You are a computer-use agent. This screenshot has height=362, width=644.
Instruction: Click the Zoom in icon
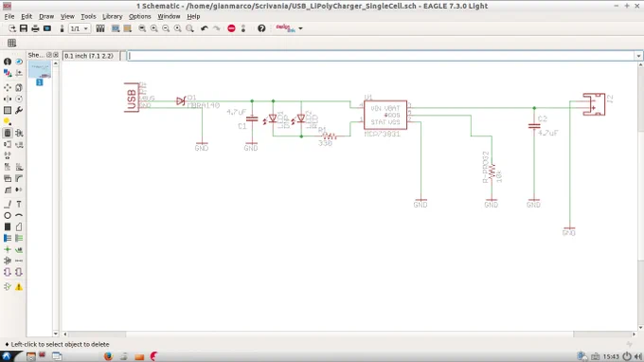154,28
